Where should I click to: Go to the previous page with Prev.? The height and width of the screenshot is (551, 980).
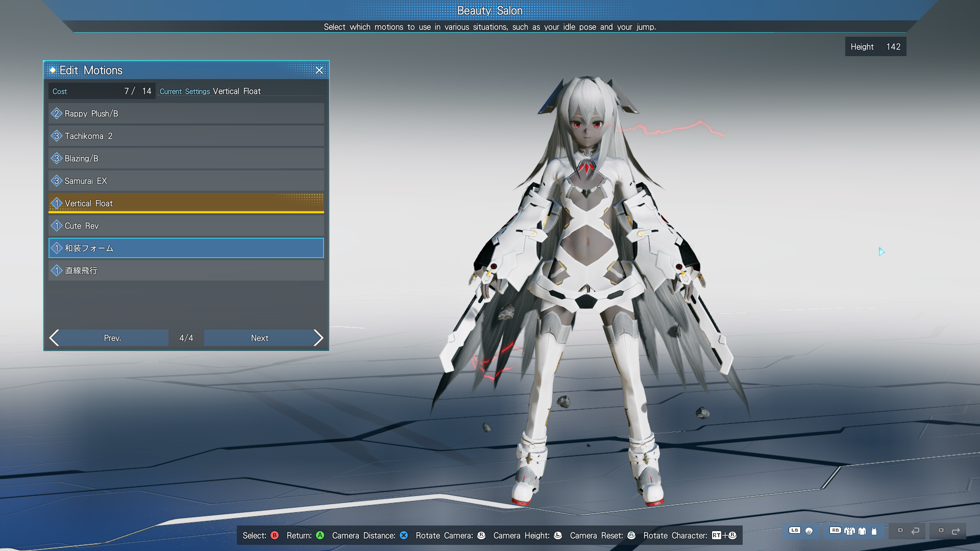click(113, 338)
